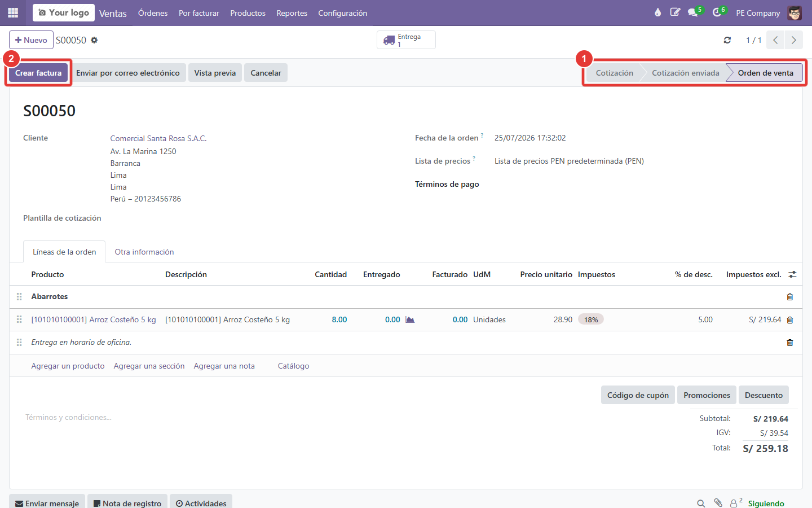The image size is (812, 508).
Task: Click the refresh record icon
Action: coord(727,40)
